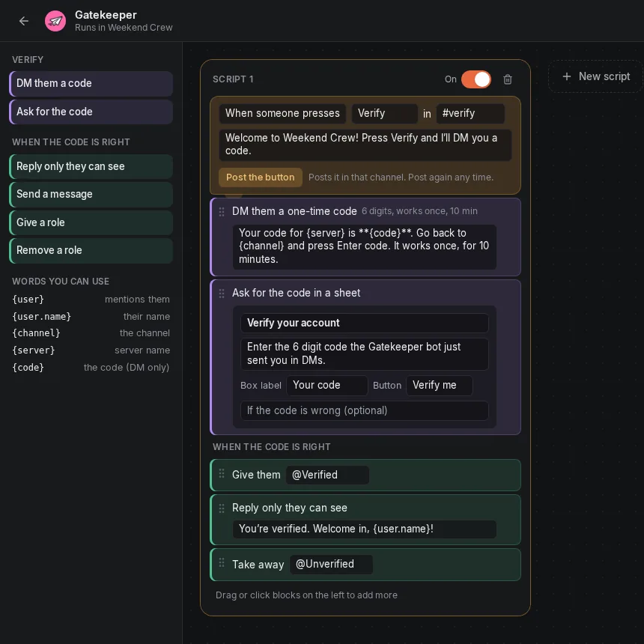Edit the Enter the 6 digit code description

click(x=364, y=353)
